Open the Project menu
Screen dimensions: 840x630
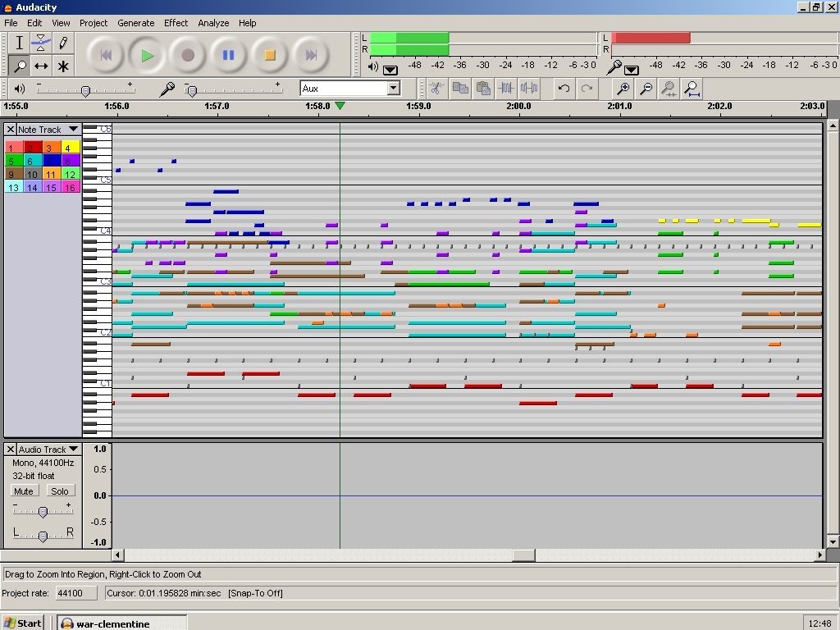(x=94, y=23)
